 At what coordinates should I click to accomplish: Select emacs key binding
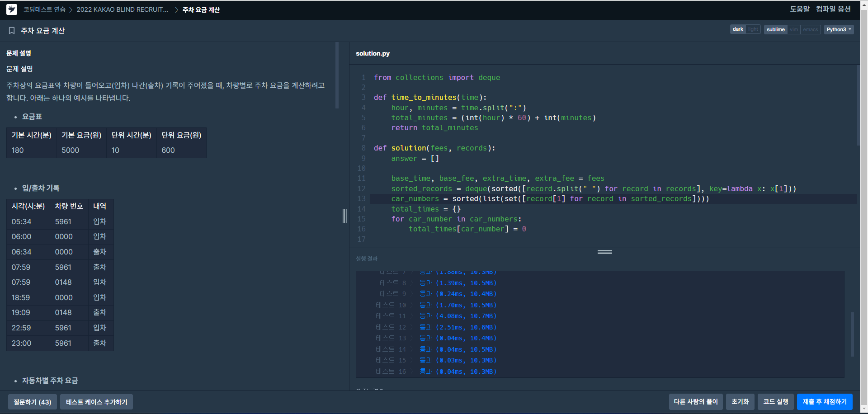pos(811,29)
